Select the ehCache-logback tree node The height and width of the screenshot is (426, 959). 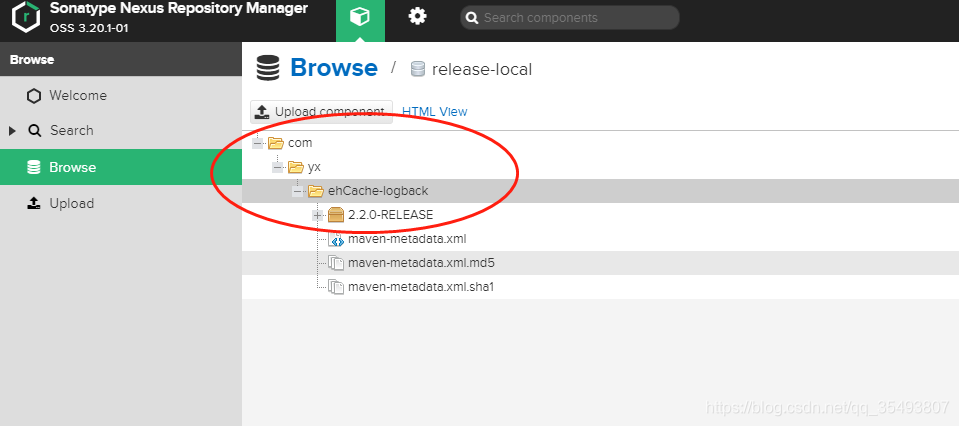coord(378,191)
